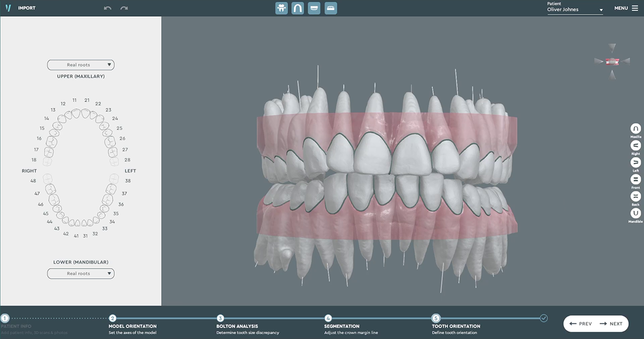Toggle the upper jaw visibility icon

click(314, 8)
